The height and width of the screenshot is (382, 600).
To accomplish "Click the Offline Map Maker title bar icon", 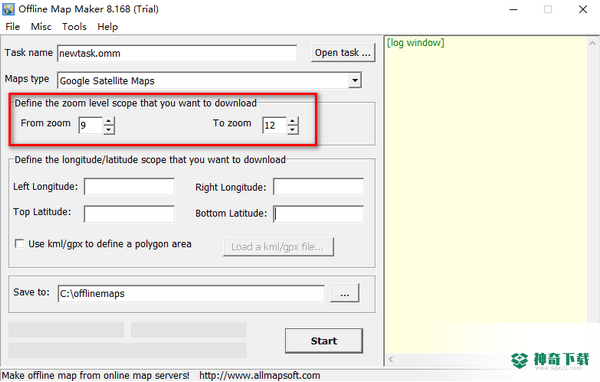I will pos(8,9).
